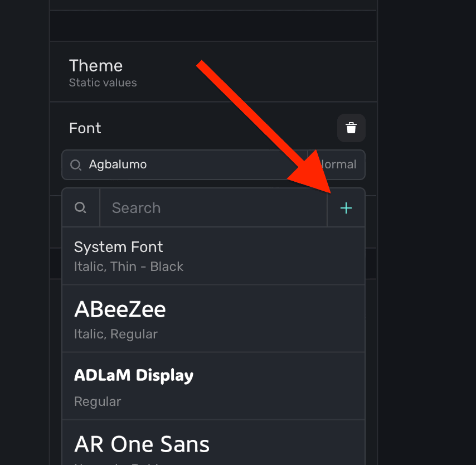Viewport: 476px width, 465px height.
Task: Open the Normal font weight dropdown
Action: (x=338, y=165)
